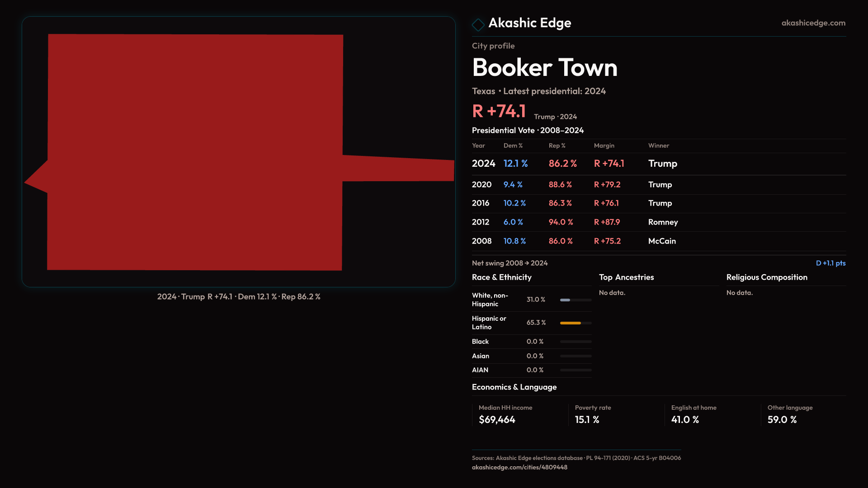Viewport: 868px width, 488px height.
Task: Click the Dem % column header
Action: coord(513,146)
